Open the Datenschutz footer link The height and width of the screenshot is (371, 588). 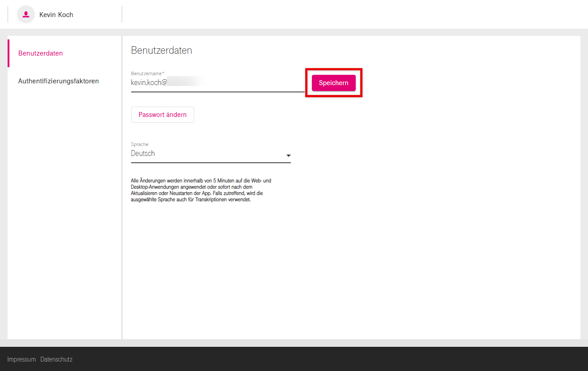(56, 359)
